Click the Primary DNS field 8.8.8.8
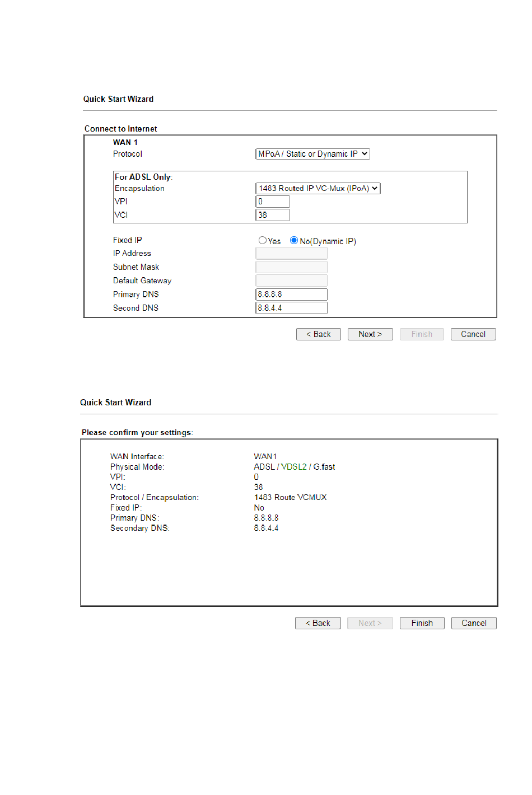This screenshot has height=795, width=532. tap(291, 294)
